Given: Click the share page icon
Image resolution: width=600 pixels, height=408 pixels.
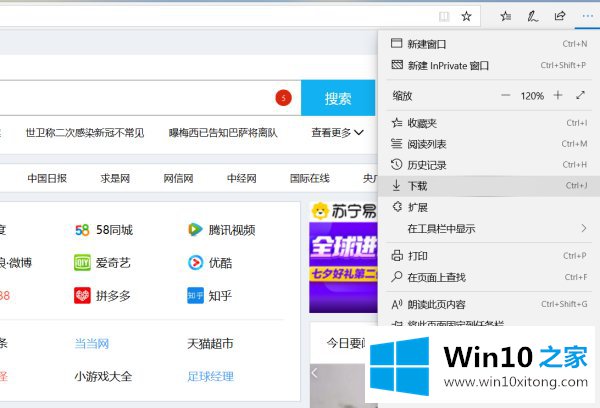Looking at the screenshot, I should pos(560,16).
